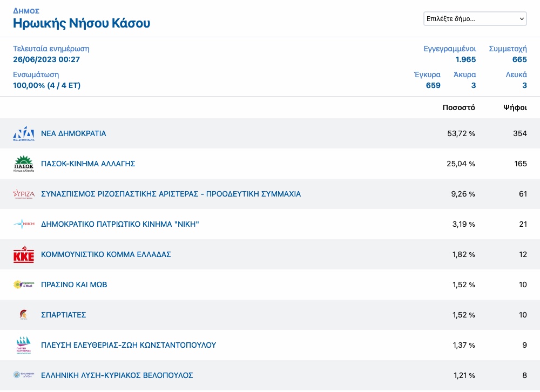Open ΕΛΛΗΝΙΚΗ ΛΥΣΗ-ΚΥΡΙΑΚΟΣ ΒΕΛΟΠΟΥΛΟΣ party link

point(117,375)
